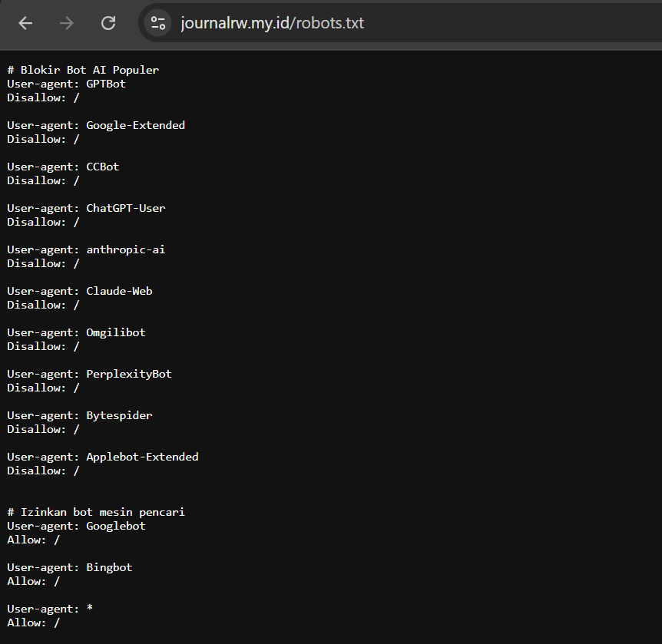Click the Claude-Web user-agent text

tap(119, 291)
